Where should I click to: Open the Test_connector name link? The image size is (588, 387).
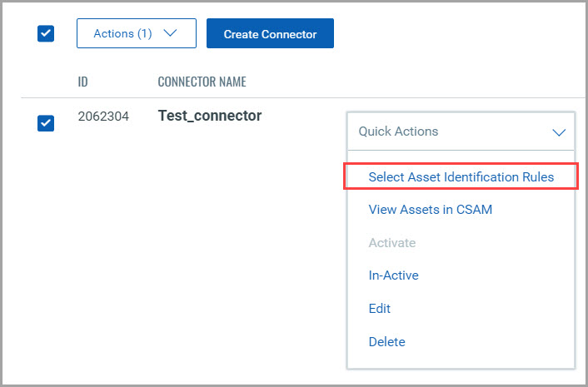[209, 116]
